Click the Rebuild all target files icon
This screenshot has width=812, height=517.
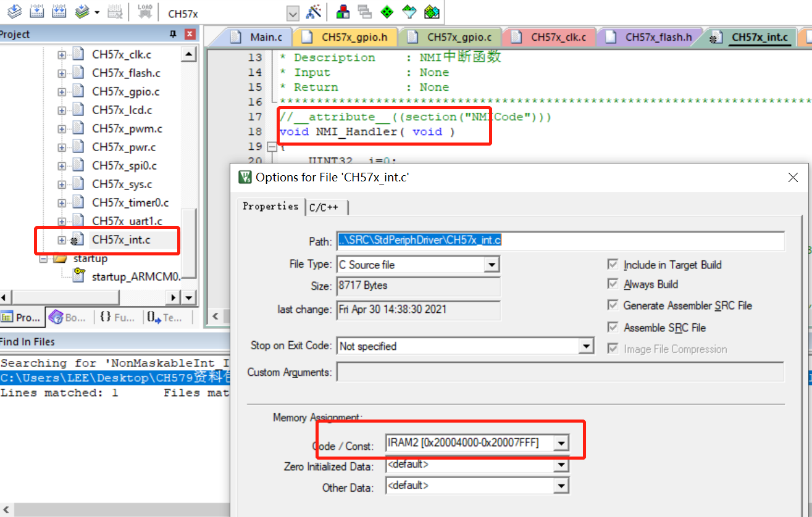tap(59, 12)
